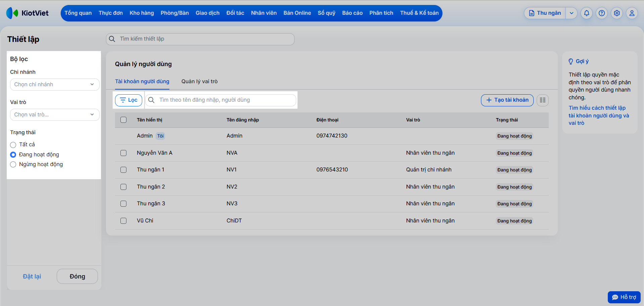
Task: Click the Gợi ý lightbulb icon
Action: (571, 61)
